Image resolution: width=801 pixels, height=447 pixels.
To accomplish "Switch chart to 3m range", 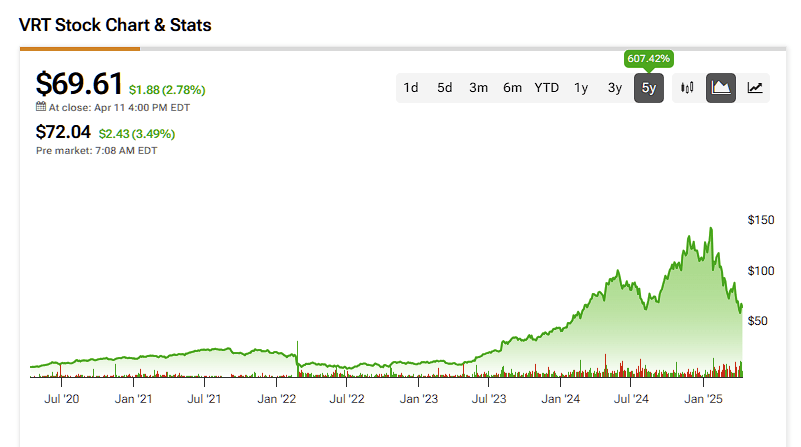I will (479, 88).
